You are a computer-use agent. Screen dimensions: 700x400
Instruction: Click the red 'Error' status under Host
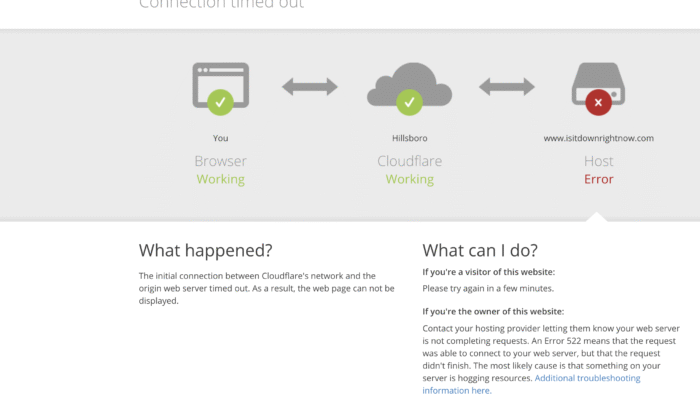coord(598,179)
